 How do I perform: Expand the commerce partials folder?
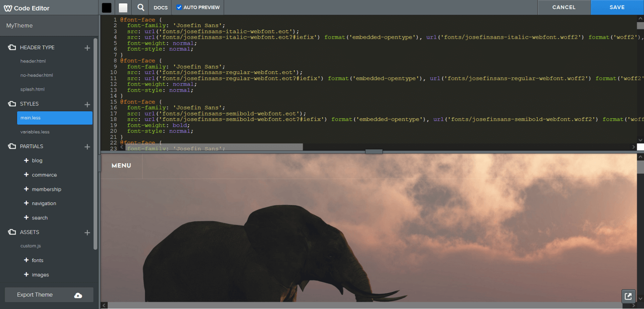pyautogui.click(x=26, y=175)
